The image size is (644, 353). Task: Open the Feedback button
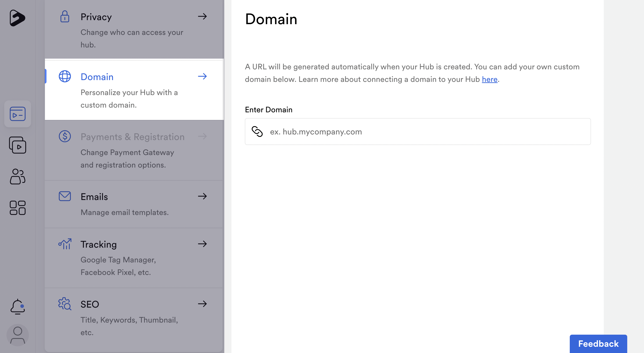tap(598, 344)
